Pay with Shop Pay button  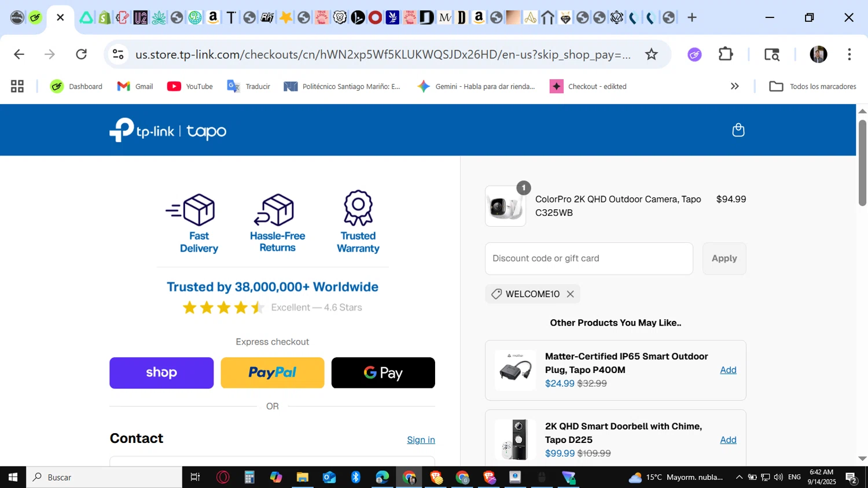point(161,373)
